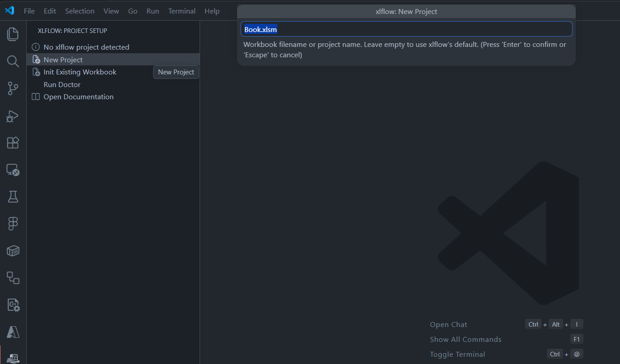This screenshot has height=364, width=620.
Task: Select Init Existing Workbook item
Action: click(113, 72)
